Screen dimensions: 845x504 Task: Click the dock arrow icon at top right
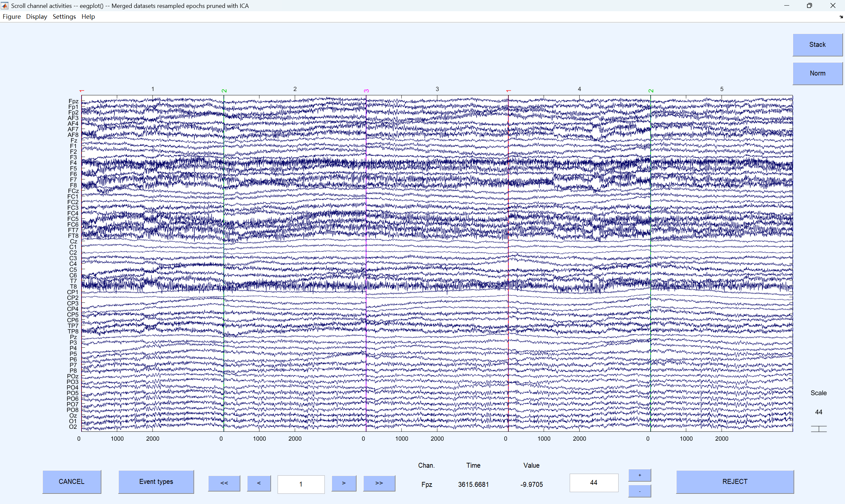tap(841, 16)
